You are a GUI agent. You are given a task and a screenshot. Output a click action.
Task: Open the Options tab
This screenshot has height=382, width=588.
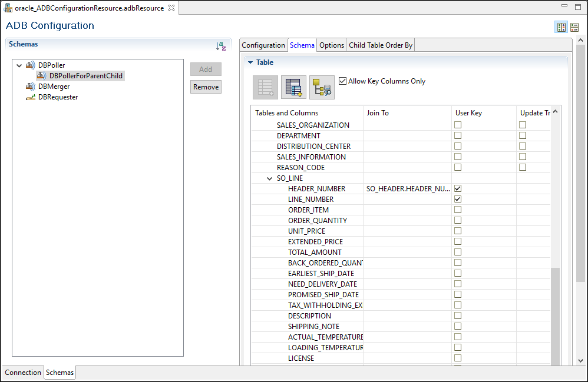point(332,45)
